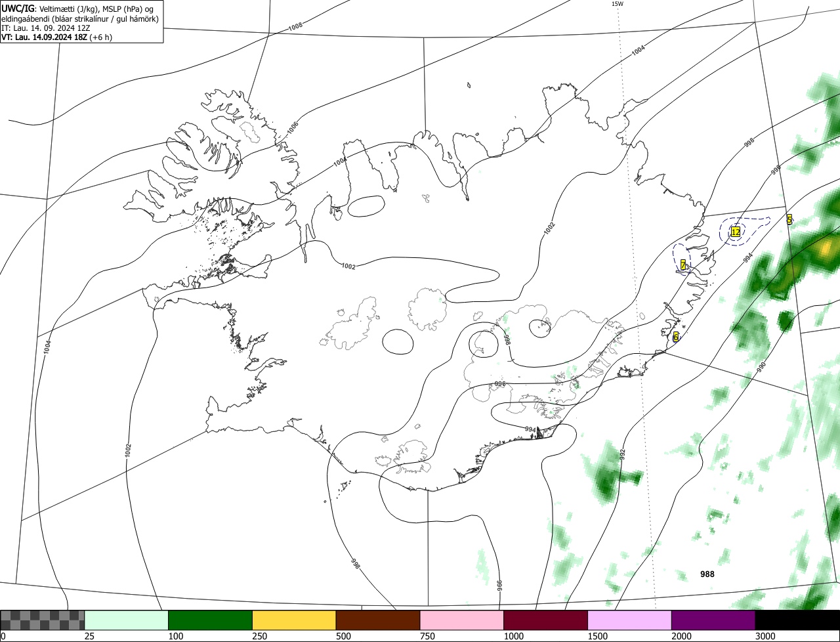Click the legend value label 25

point(89,636)
